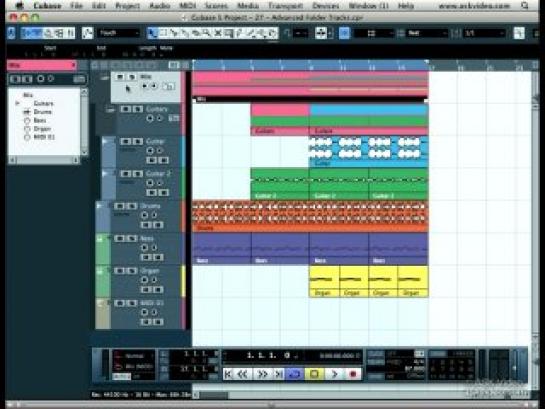The image size is (545, 409).
Task: Click the yellow Stop button
Action: [x=314, y=374]
